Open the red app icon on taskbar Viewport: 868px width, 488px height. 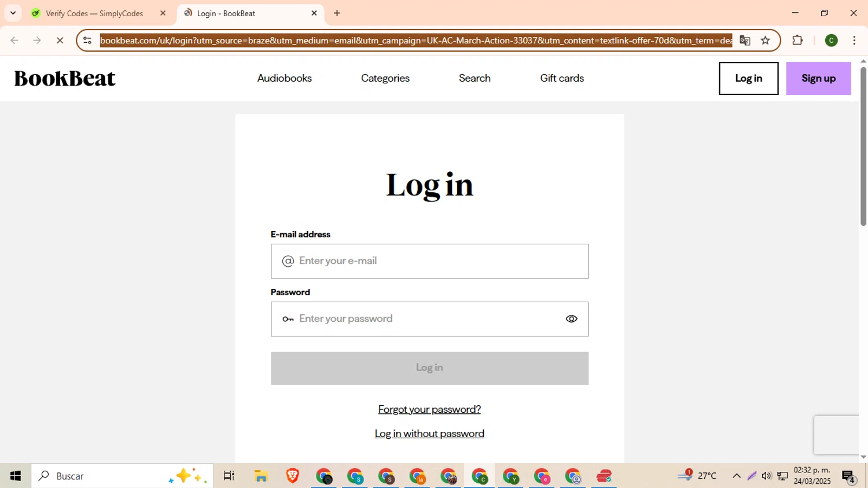coord(604,476)
